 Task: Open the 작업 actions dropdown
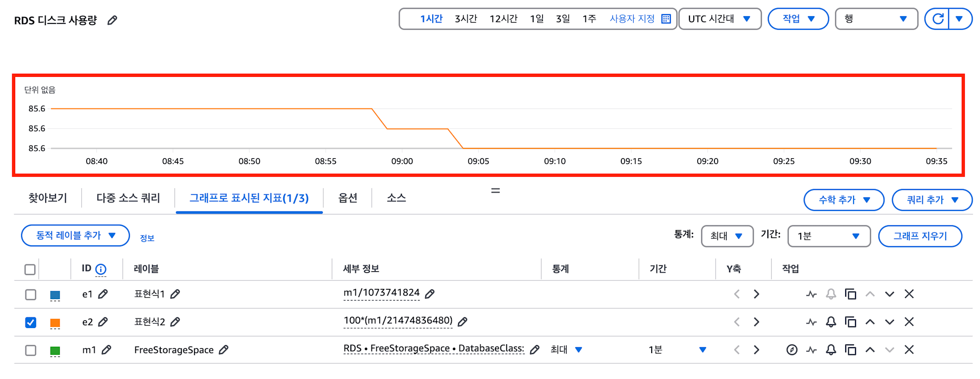pos(798,19)
